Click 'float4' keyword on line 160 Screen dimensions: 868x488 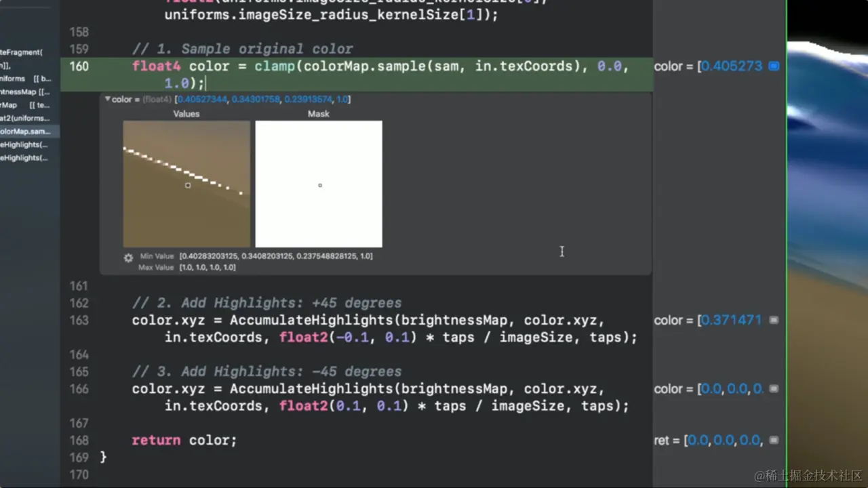pyautogui.click(x=157, y=66)
